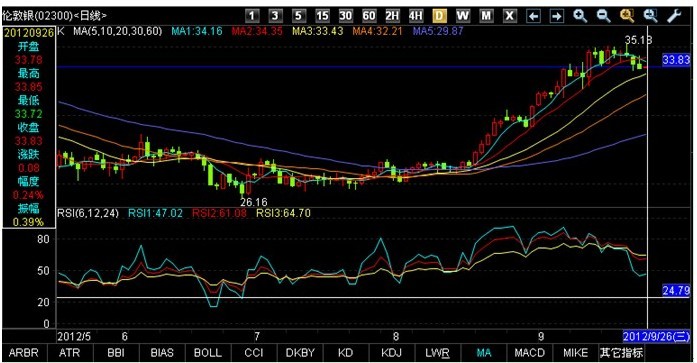
Task: Open 其它指标 other indicators tab
Action: click(x=621, y=353)
